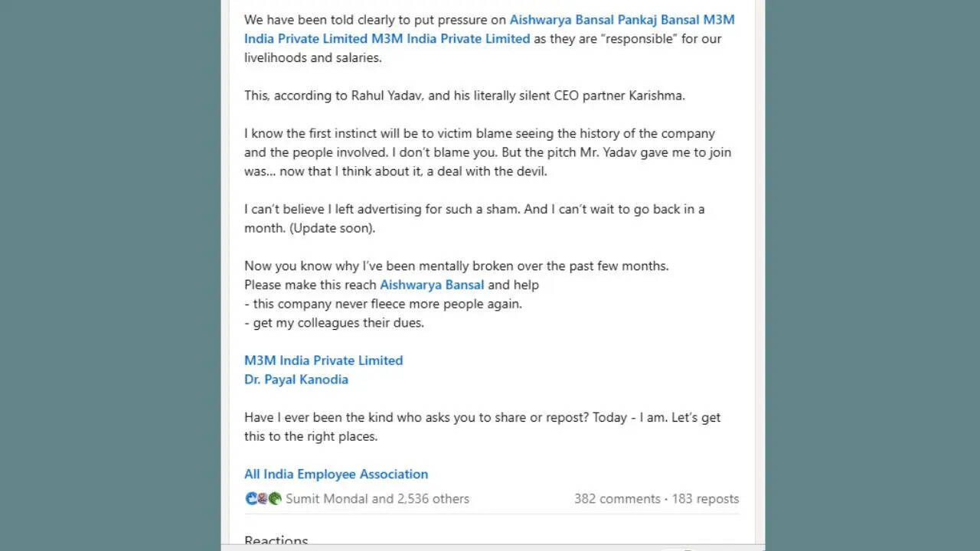View the 183 reposts
The image size is (980, 551).
pos(706,499)
